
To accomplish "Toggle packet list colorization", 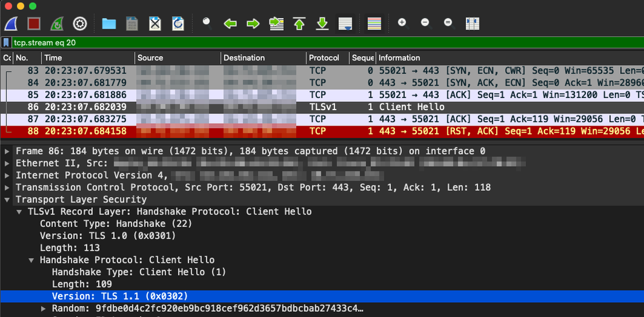I will [x=374, y=24].
